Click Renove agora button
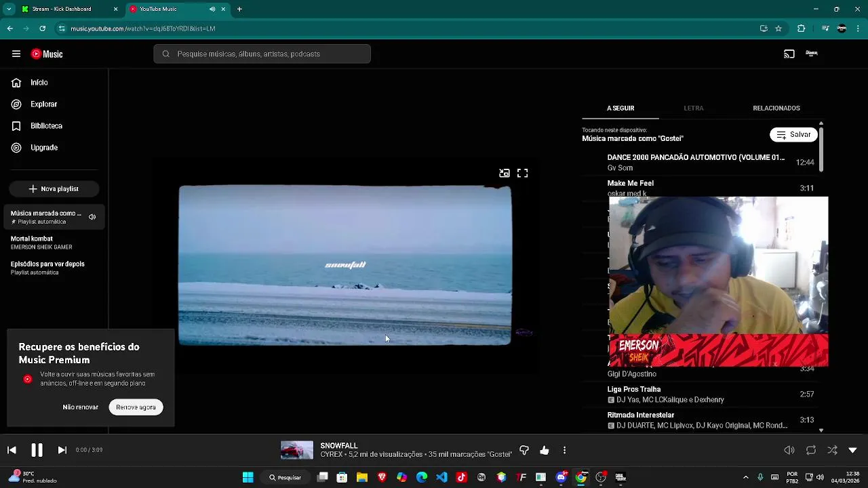The width and height of the screenshot is (868, 488). [x=136, y=407]
